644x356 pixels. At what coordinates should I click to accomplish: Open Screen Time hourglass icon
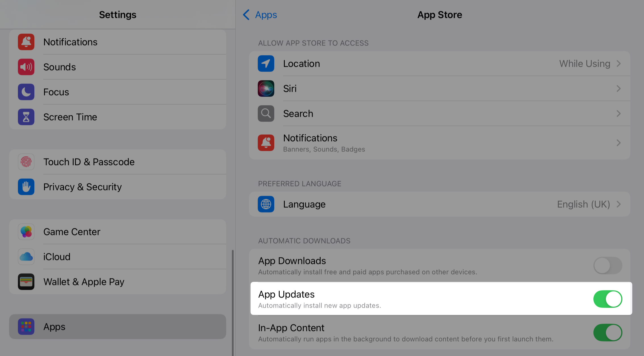point(26,117)
